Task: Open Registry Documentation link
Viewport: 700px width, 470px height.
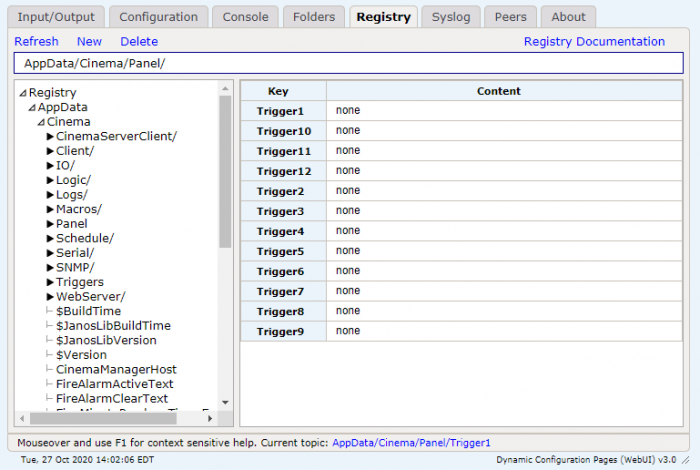Action: click(x=594, y=42)
